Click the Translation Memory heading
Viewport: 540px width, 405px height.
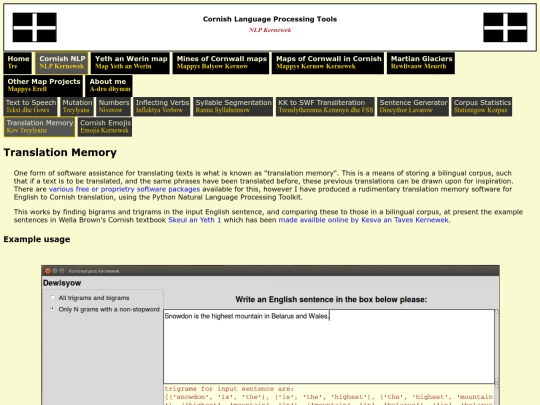[x=60, y=152]
